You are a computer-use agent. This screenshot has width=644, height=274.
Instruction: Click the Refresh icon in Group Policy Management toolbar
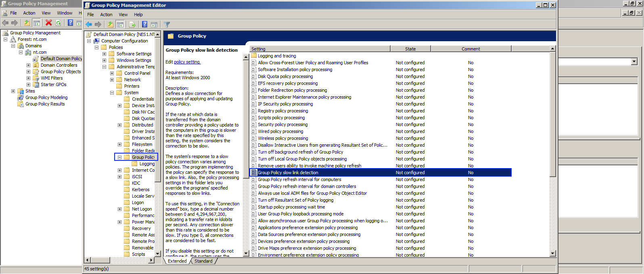click(59, 23)
